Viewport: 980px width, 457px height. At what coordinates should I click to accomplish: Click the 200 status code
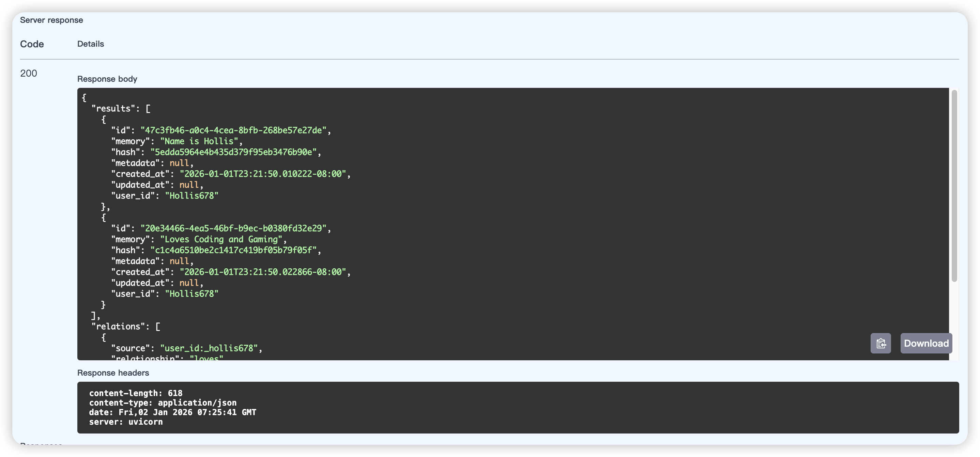click(29, 73)
